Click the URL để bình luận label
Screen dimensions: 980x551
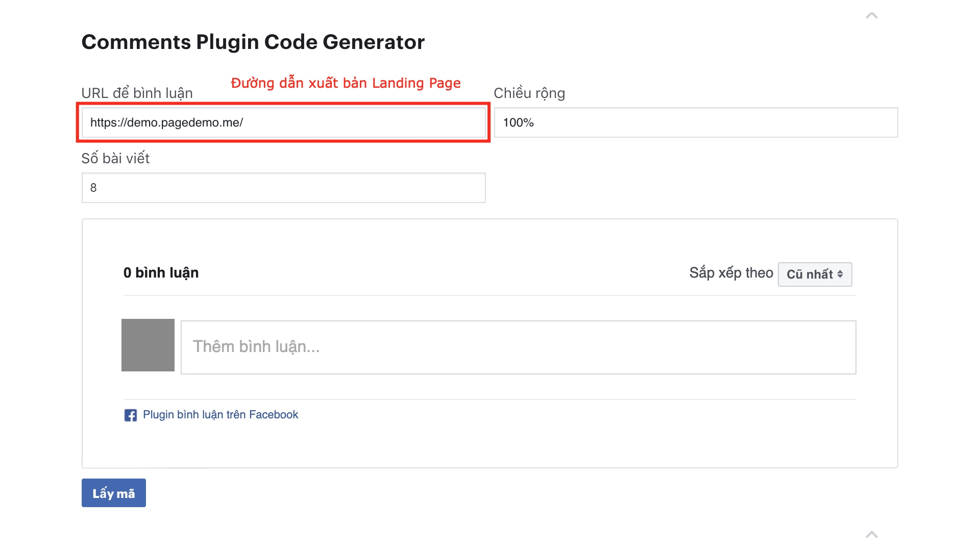point(137,93)
